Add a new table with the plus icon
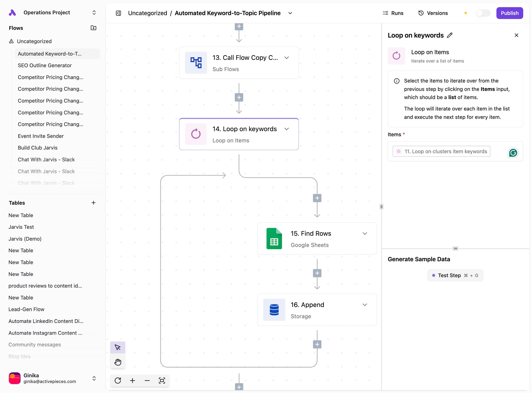This screenshot has height=393, width=532. coord(93,203)
